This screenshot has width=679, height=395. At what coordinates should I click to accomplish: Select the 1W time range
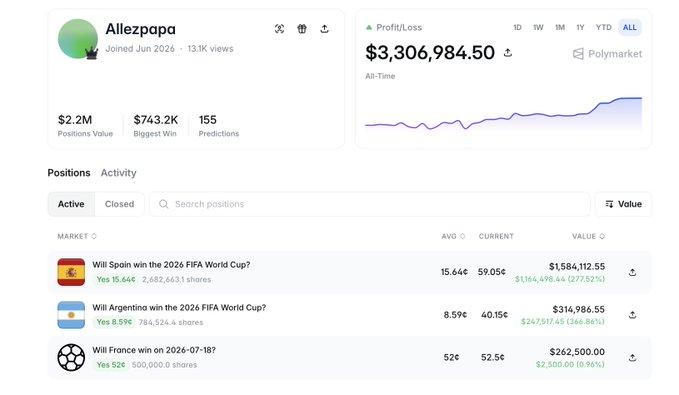pyautogui.click(x=538, y=27)
